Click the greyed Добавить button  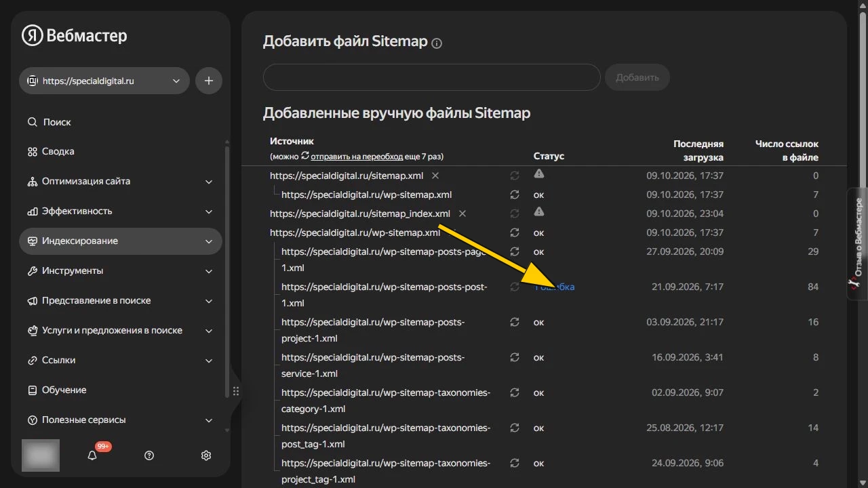[637, 77]
